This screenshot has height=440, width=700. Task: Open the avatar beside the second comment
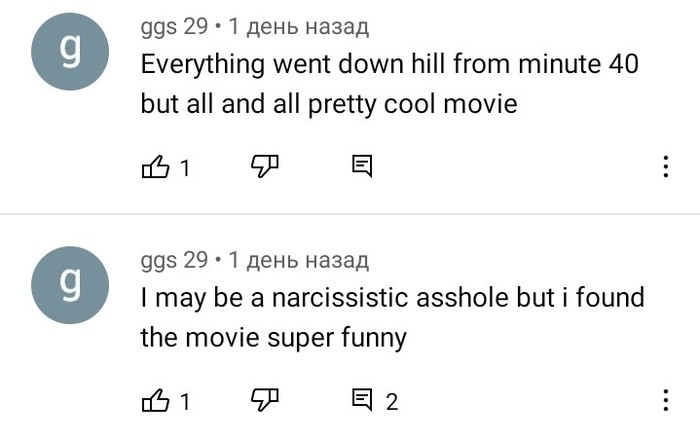pos(68,289)
